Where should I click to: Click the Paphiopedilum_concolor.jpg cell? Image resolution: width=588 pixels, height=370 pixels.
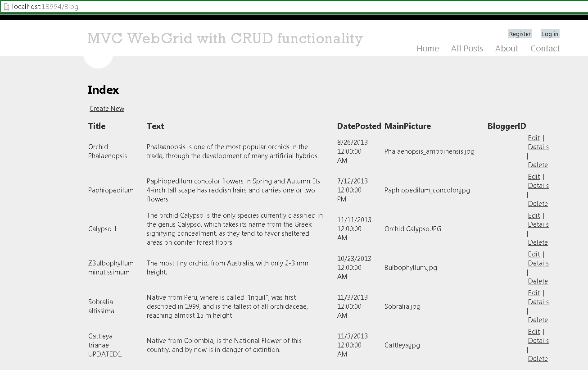[x=427, y=190]
